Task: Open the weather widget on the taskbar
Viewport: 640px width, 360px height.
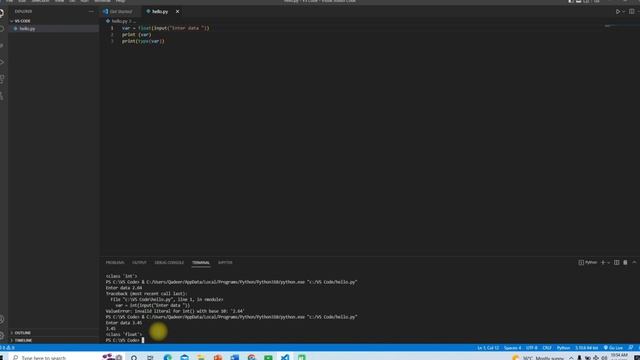Action: [x=538, y=358]
